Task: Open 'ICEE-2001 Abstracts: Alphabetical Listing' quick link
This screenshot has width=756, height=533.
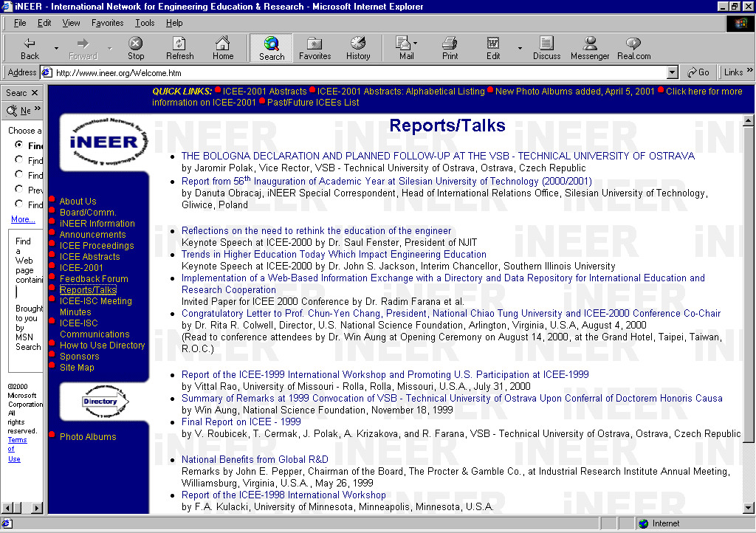Action: 401,91
